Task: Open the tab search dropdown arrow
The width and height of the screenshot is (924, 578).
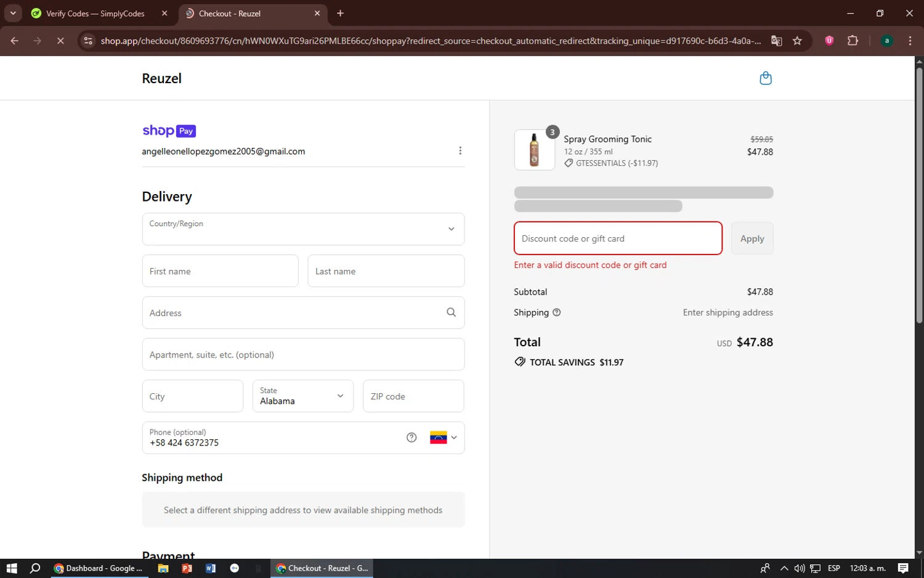Action: (x=13, y=13)
